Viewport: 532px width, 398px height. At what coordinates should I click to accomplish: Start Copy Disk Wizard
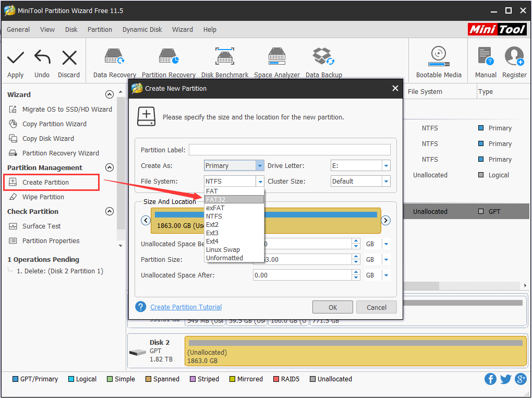(41, 138)
